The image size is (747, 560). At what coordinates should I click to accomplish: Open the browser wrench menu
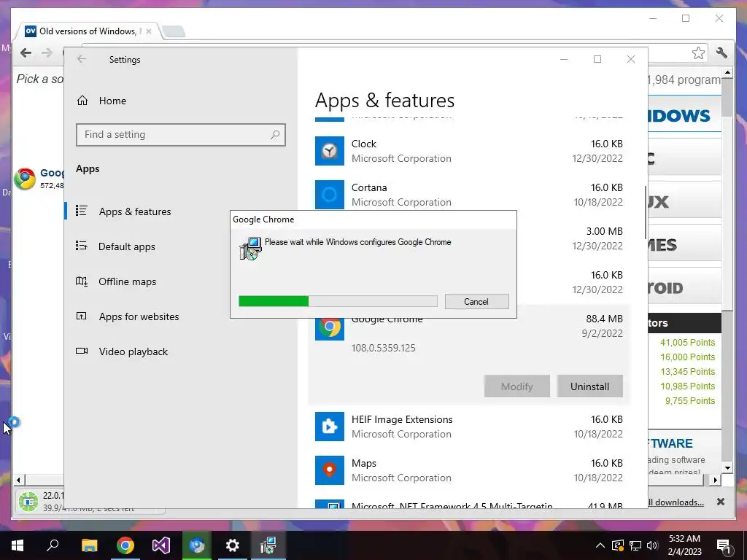(x=721, y=52)
